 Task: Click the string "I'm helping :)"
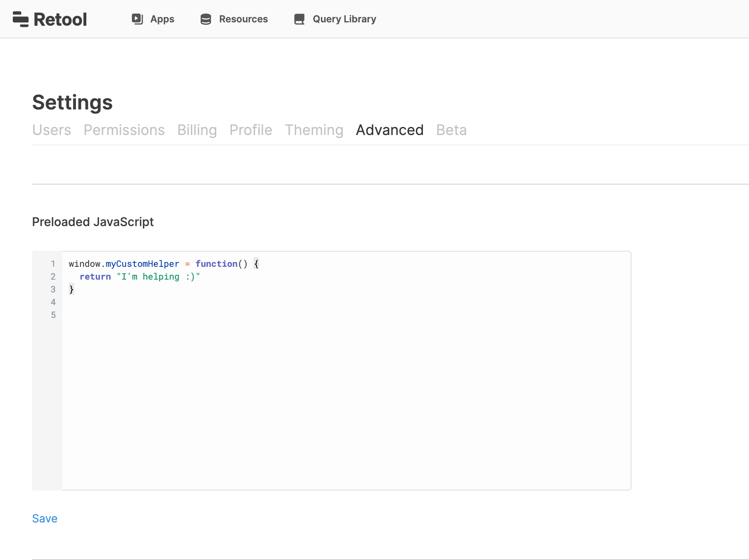tap(158, 277)
